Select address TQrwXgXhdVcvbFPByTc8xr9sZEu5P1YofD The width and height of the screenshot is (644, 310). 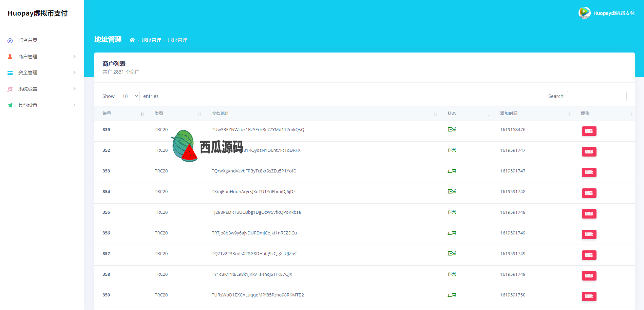click(x=254, y=171)
